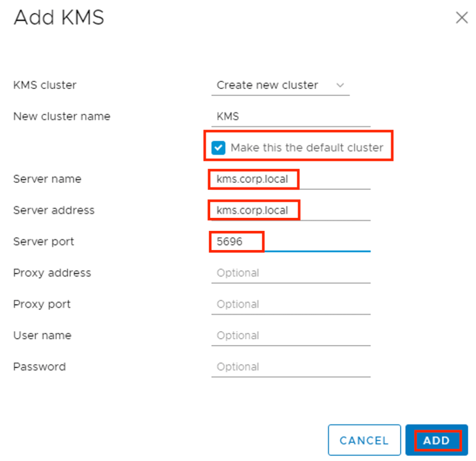Click the User name optional field
This screenshot has width=476, height=461.
coord(291,336)
